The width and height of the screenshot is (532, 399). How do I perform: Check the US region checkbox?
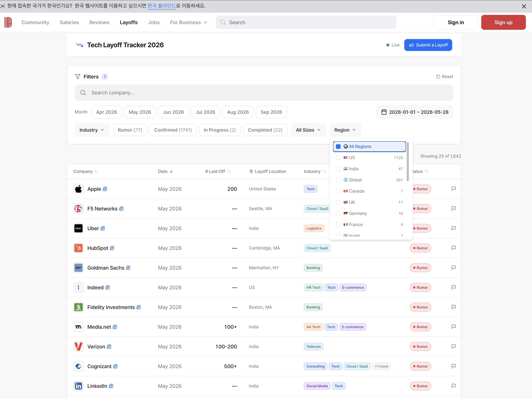point(338,158)
